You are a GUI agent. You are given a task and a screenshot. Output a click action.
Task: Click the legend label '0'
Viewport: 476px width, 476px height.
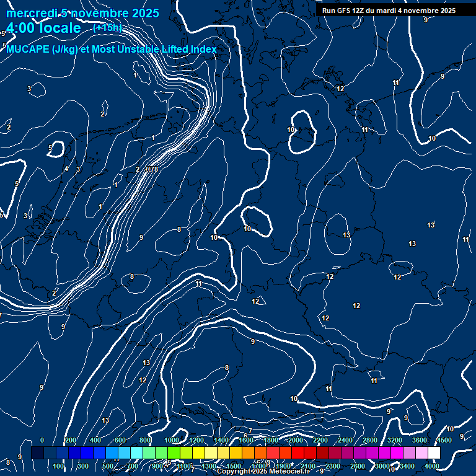click(42, 440)
